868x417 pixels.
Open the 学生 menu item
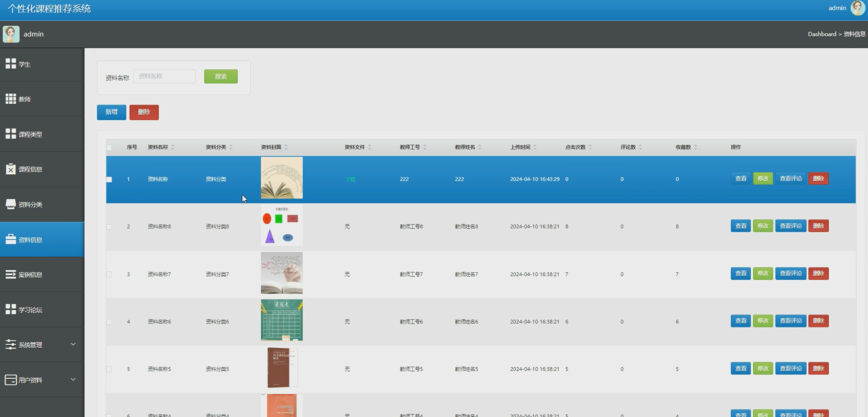click(42, 64)
